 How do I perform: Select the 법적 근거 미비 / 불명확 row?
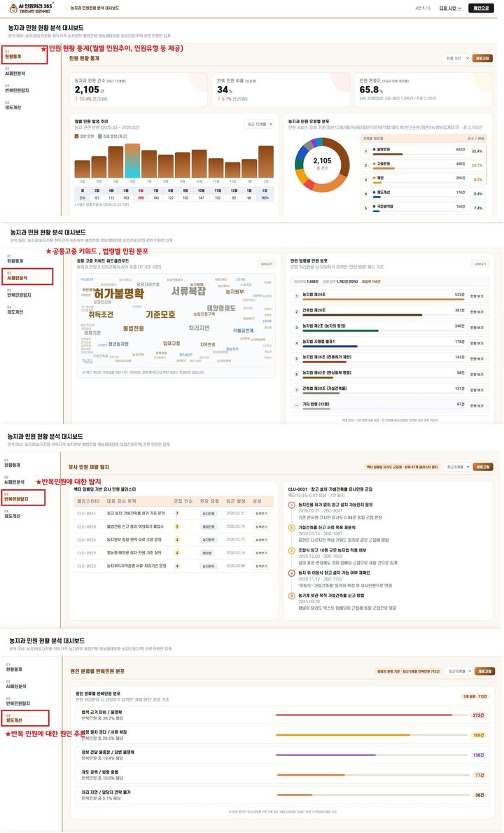click(x=282, y=715)
